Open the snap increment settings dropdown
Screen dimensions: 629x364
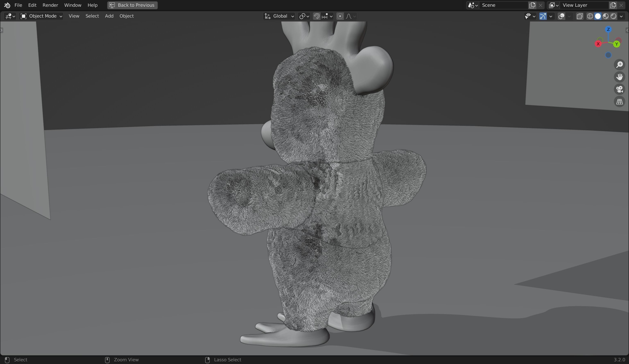click(x=327, y=16)
